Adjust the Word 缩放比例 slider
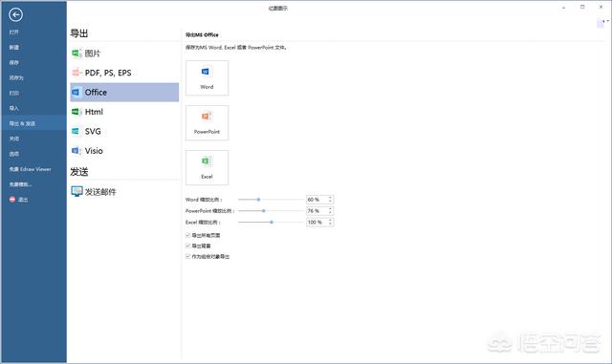The width and height of the screenshot is (612, 364). click(x=271, y=200)
